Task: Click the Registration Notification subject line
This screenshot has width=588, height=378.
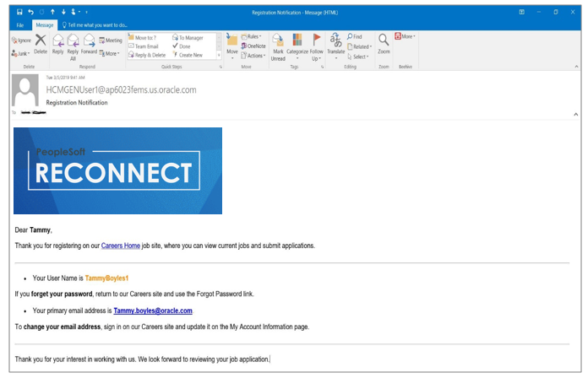Action: click(77, 102)
